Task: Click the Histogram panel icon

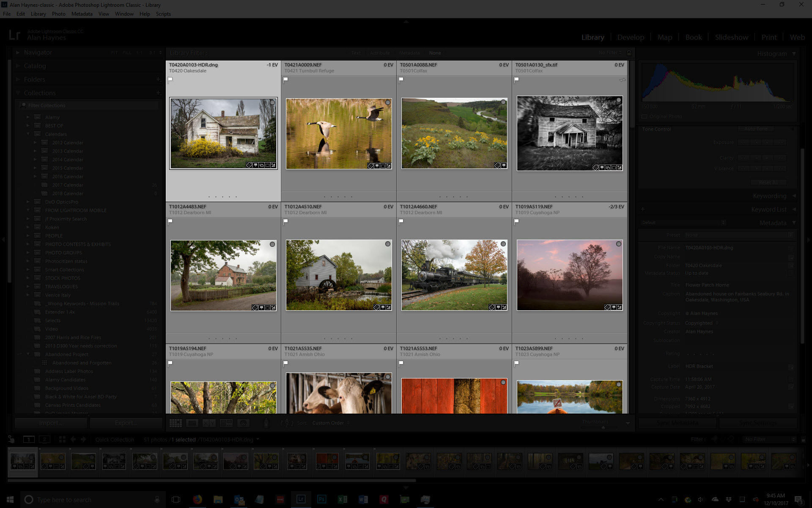Action: click(x=793, y=52)
